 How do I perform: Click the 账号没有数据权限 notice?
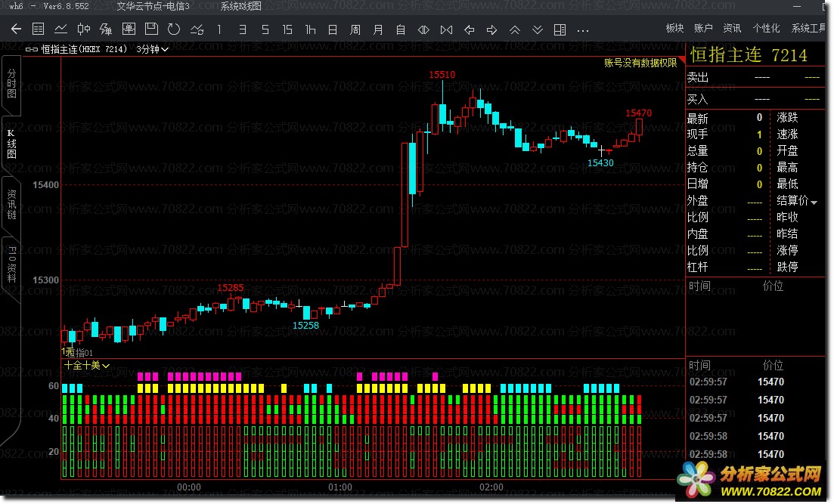pyautogui.click(x=640, y=63)
